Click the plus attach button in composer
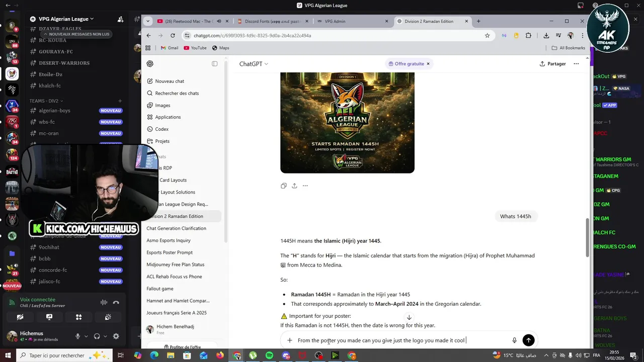644x362 pixels. click(x=290, y=340)
